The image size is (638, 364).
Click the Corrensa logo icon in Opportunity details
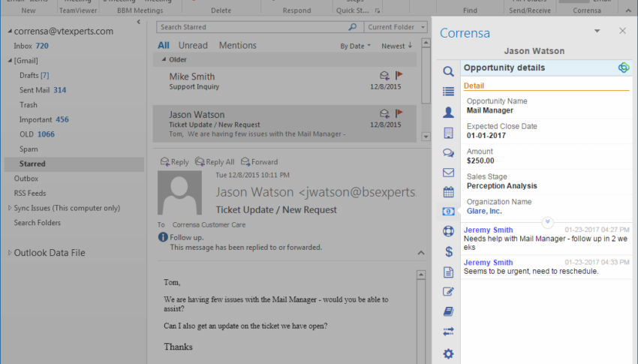(623, 68)
